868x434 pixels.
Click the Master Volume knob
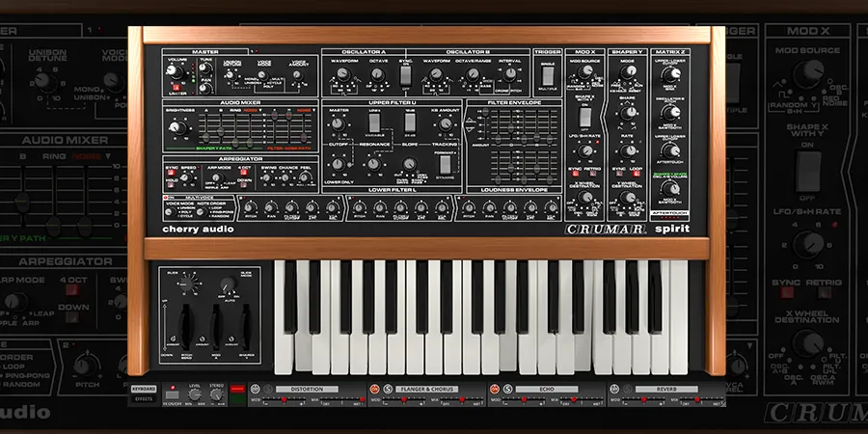(x=175, y=72)
